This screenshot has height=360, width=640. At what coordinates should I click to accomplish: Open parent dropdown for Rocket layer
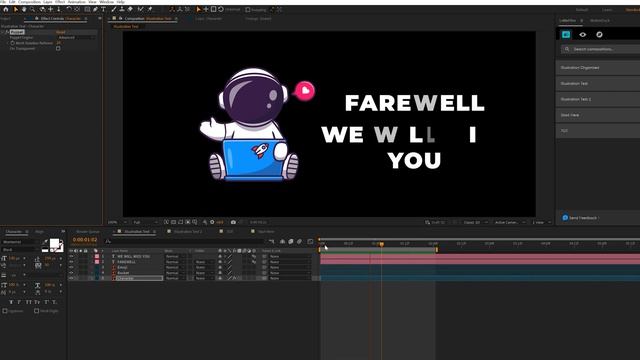pyautogui.click(x=289, y=273)
